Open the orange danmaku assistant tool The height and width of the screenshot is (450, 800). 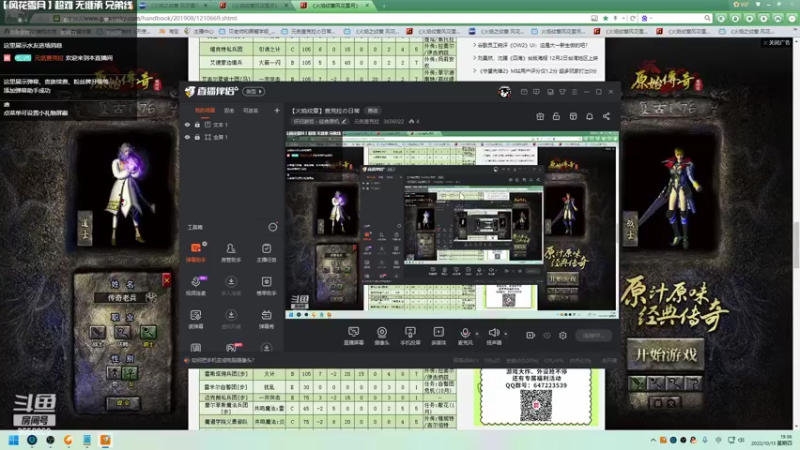tap(195, 252)
